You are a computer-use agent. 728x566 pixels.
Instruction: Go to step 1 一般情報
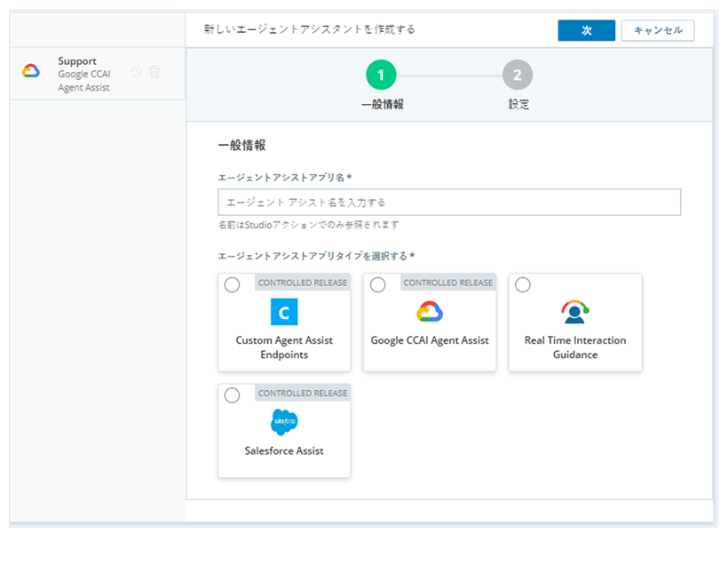pyautogui.click(x=381, y=75)
